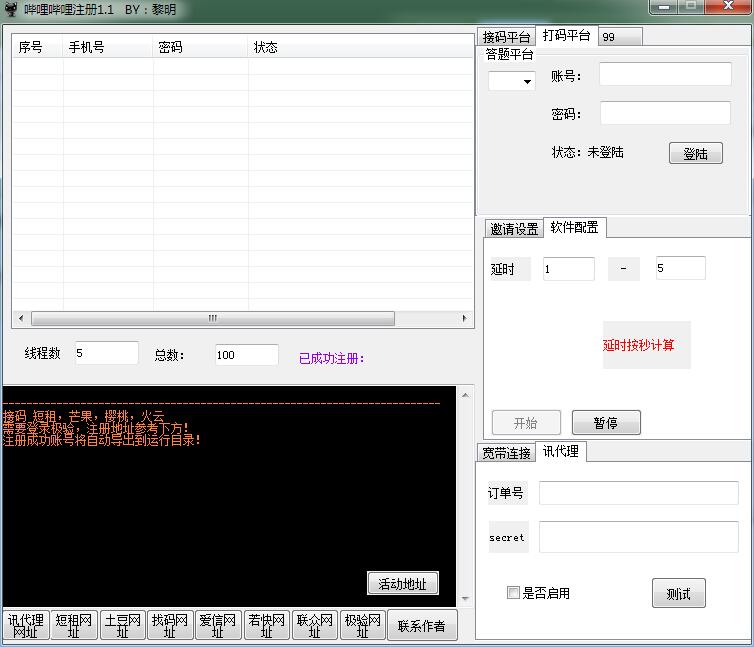This screenshot has height=647, width=754.
Task: Click the app icon in the title bar
Action: (x=11, y=8)
